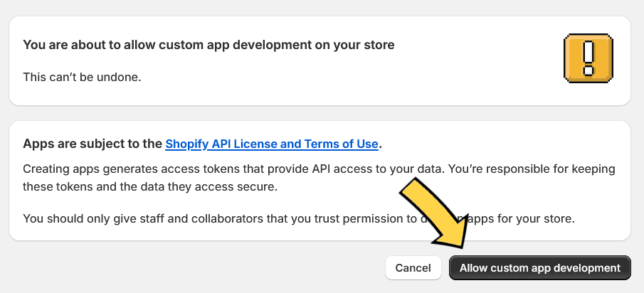This screenshot has height=293, width=644.
Task: Click the "apps for your store." text
Action: coord(521,218)
